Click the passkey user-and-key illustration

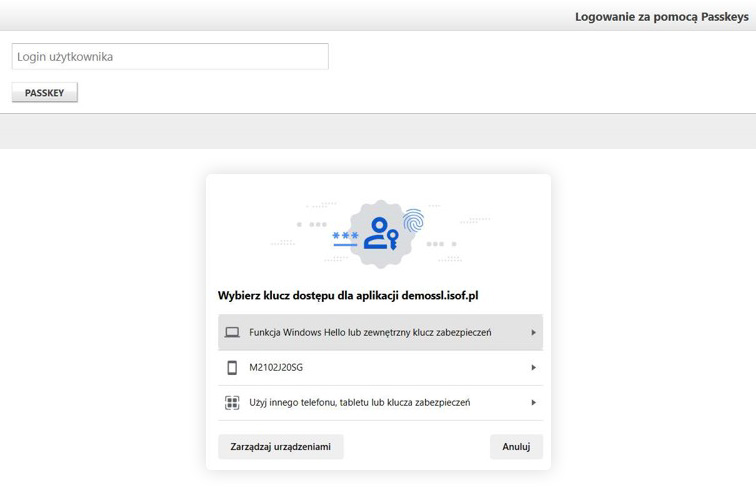pyautogui.click(x=380, y=234)
